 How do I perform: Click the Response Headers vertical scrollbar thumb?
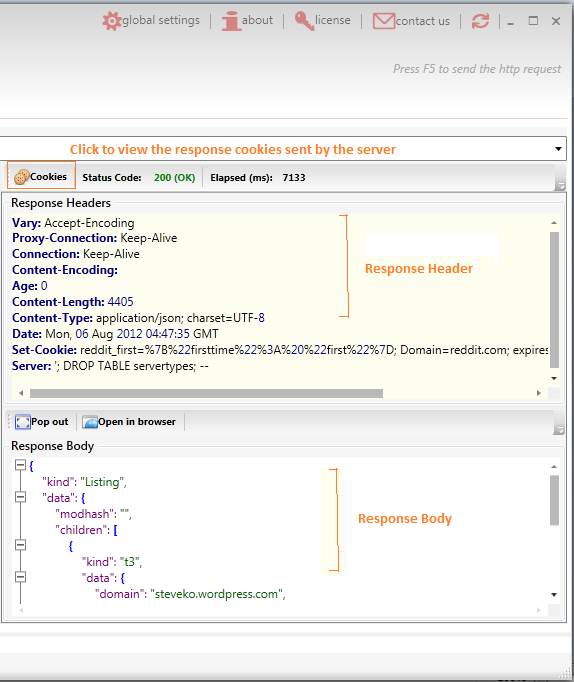[x=554, y=300]
